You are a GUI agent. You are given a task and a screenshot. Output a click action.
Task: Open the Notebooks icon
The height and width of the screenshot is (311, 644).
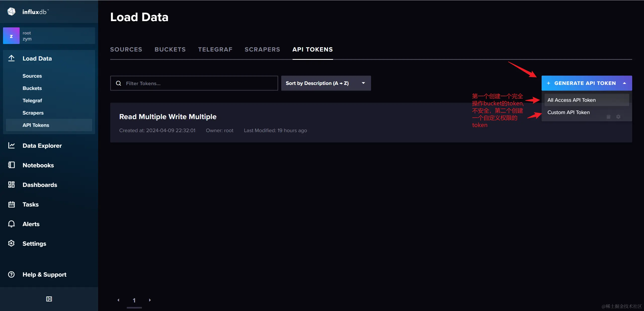coord(11,165)
